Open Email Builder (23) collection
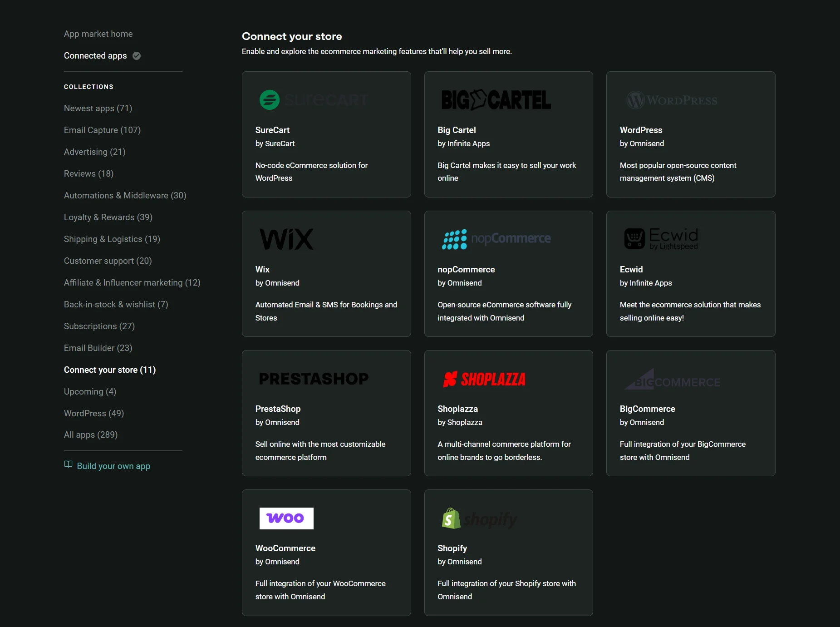840x627 pixels. click(x=98, y=348)
